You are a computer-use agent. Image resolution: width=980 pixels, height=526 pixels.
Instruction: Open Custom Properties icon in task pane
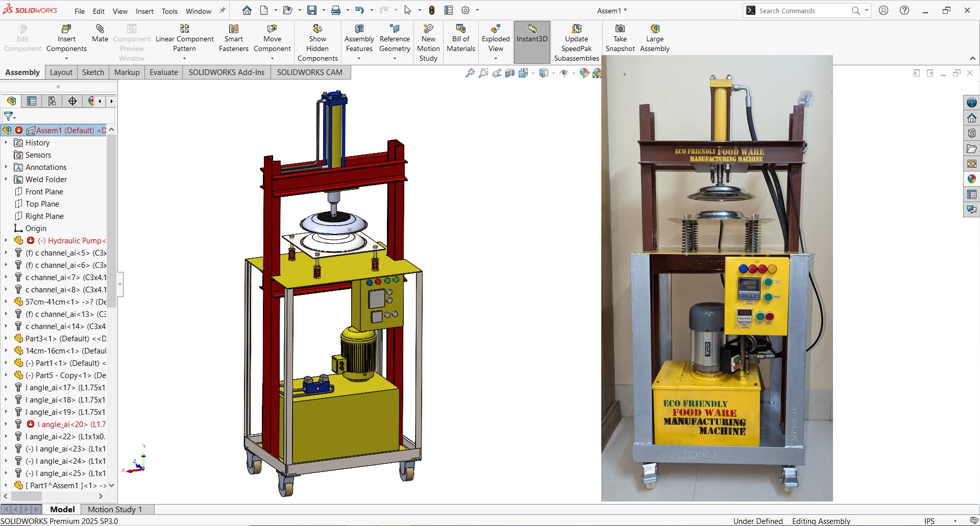pos(971,194)
